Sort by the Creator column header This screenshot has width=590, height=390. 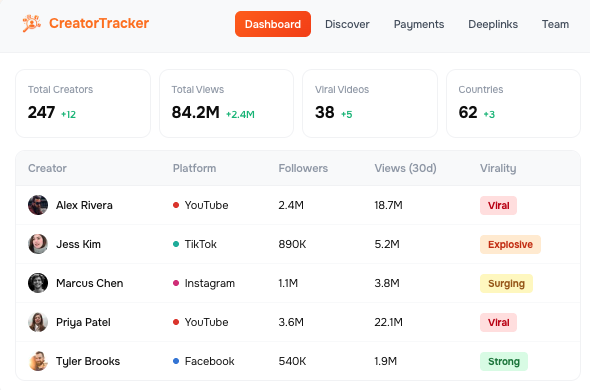[47, 168]
